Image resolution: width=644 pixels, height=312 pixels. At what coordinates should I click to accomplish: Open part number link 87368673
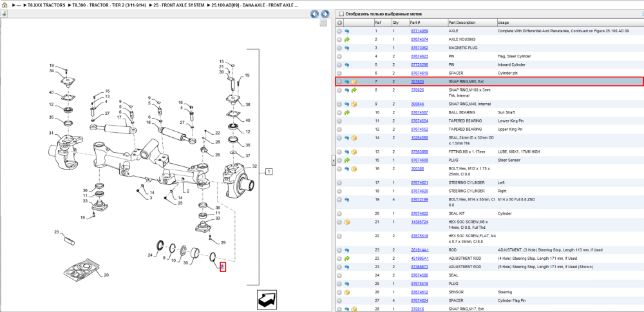click(419, 267)
